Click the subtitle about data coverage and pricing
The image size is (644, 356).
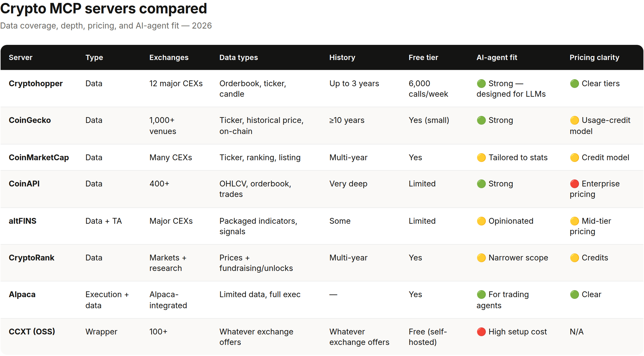106,26
